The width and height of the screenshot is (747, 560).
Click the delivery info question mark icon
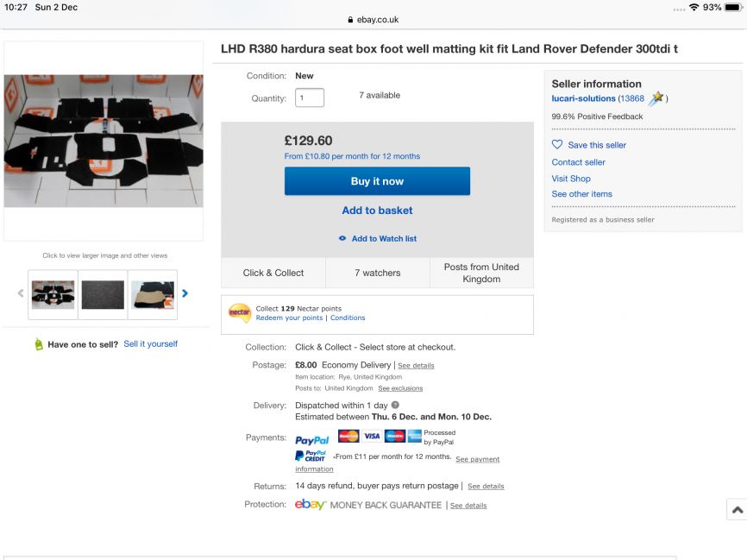[x=395, y=405]
